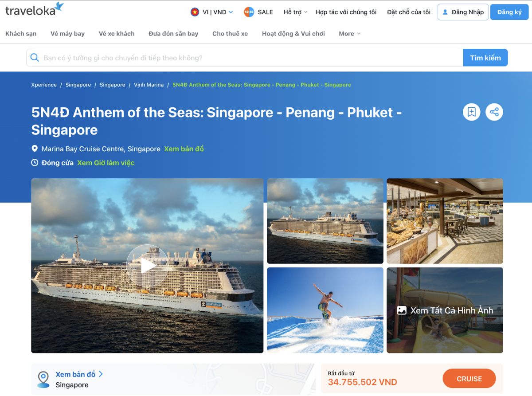Click the bookmark save icon
532x396 pixels.
click(x=472, y=112)
